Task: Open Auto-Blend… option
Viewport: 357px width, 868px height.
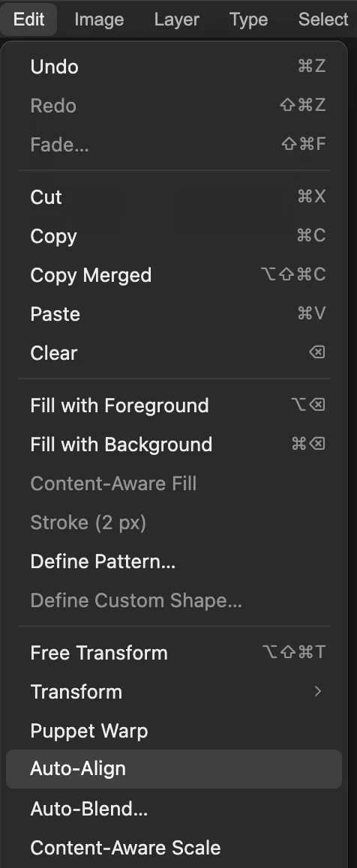Action: coord(174,809)
